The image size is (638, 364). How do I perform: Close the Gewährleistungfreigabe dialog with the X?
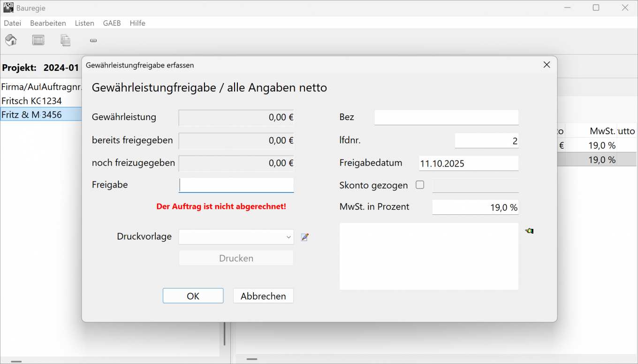point(547,65)
